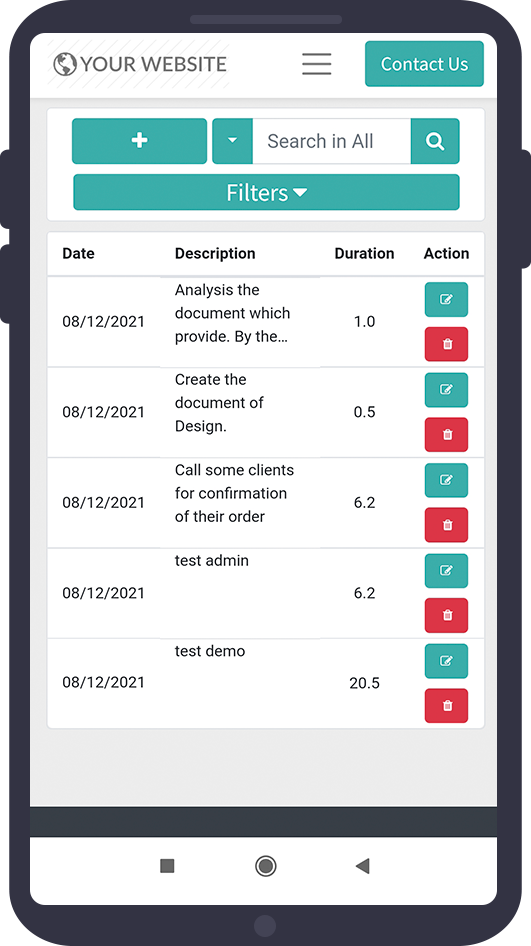Open the hamburger navigation menu
Screen dimensions: 531x946
317,64
